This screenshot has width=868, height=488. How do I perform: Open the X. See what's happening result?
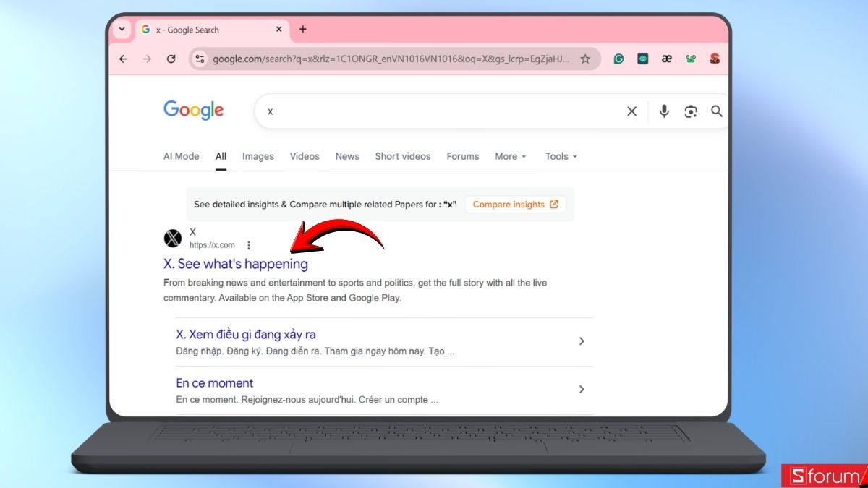[x=236, y=264]
